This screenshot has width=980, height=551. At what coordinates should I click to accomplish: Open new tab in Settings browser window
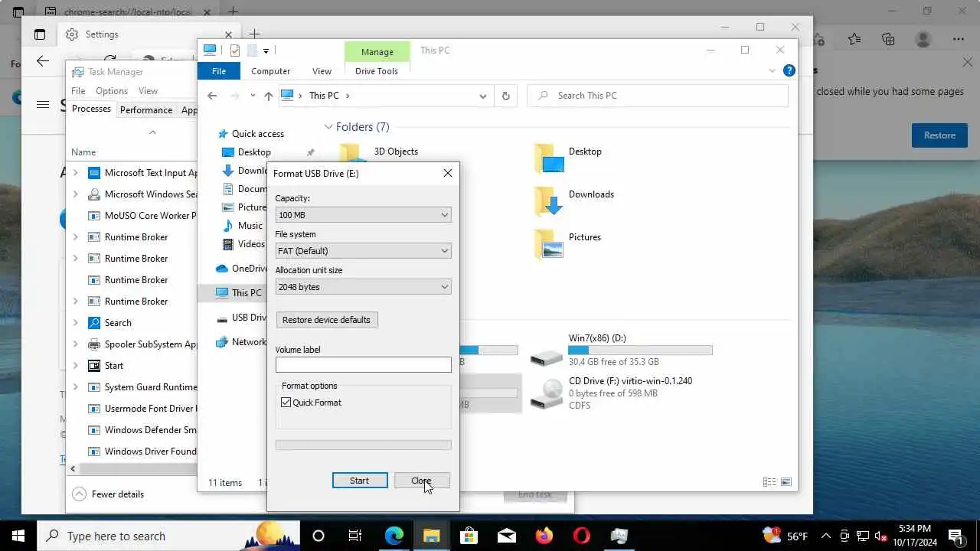pyautogui.click(x=255, y=34)
